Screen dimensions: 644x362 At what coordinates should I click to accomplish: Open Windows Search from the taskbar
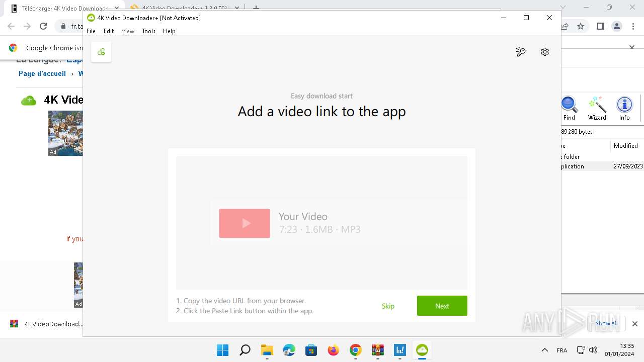pyautogui.click(x=245, y=350)
